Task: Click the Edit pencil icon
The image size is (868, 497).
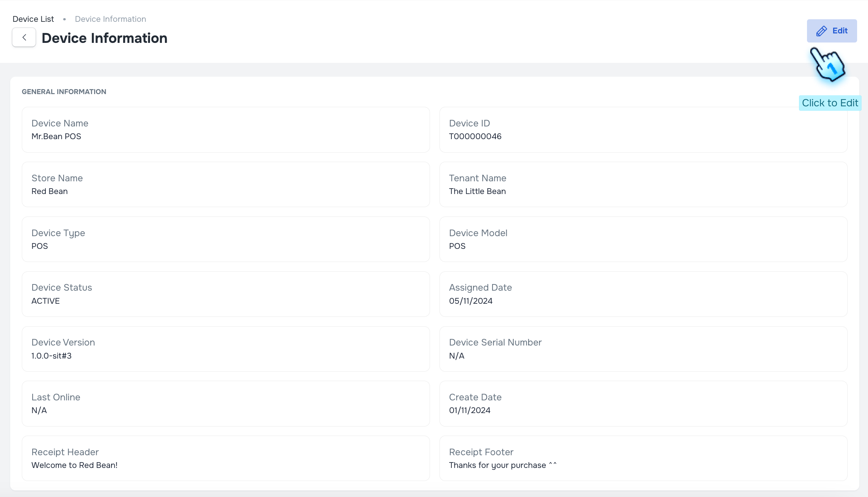Action: click(x=822, y=31)
